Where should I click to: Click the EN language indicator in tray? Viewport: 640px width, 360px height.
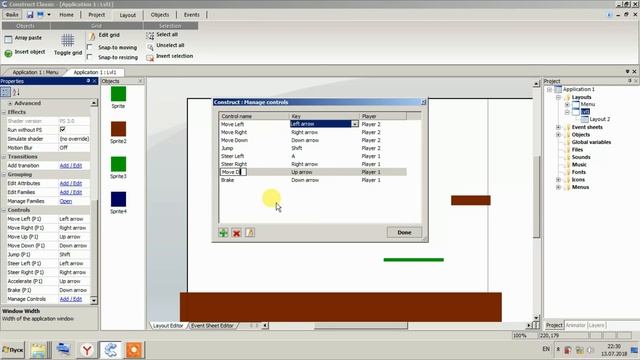pos(546,349)
